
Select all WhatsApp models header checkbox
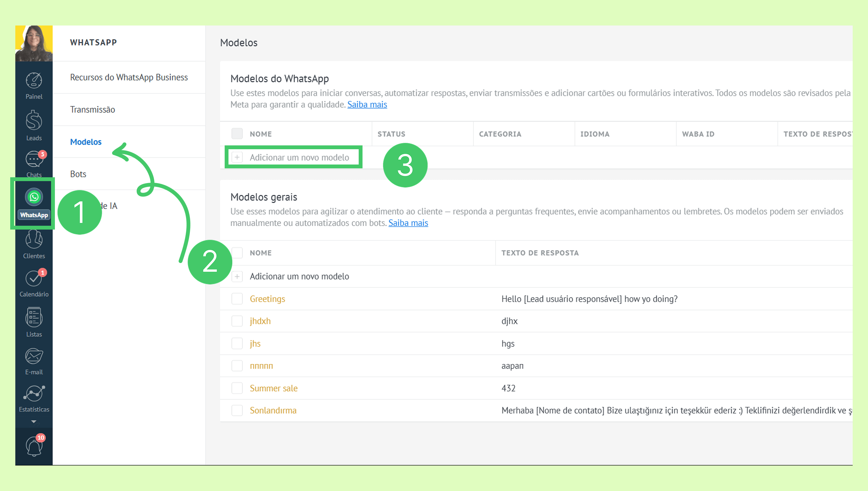coord(237,134)
